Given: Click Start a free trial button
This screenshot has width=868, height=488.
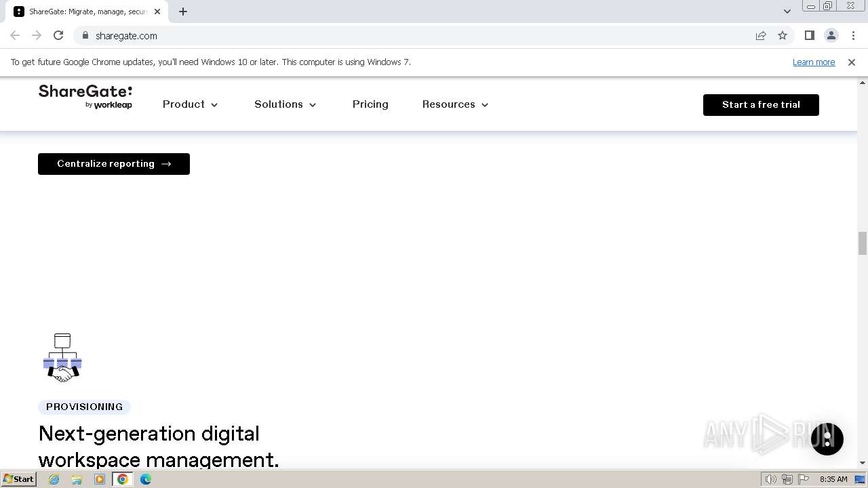Looking at the screenshot, I should (x=761, y=105).
